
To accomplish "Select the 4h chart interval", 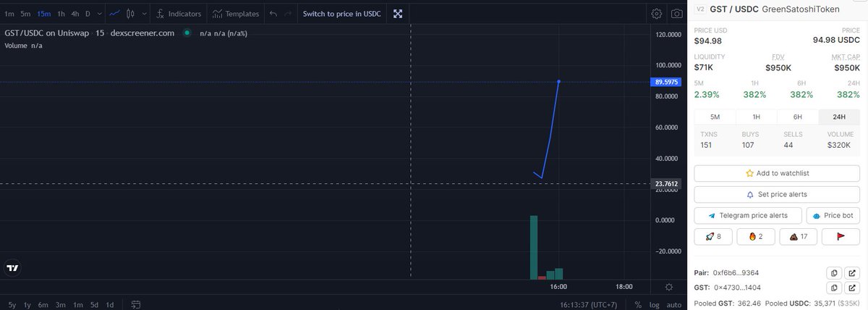I will point(75,14).
